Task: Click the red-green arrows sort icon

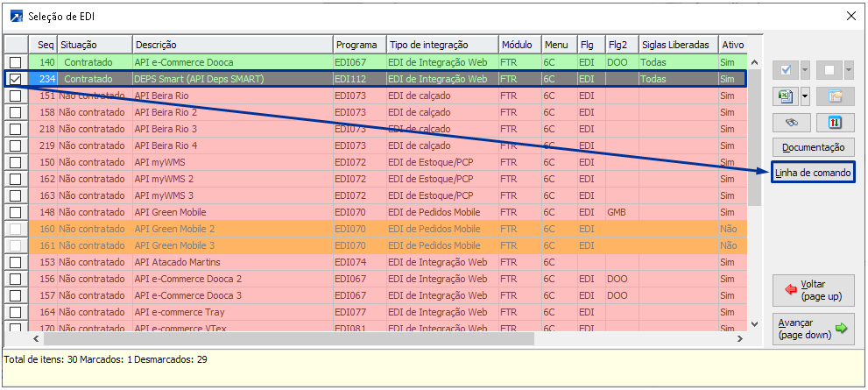Action: [835, 123]
